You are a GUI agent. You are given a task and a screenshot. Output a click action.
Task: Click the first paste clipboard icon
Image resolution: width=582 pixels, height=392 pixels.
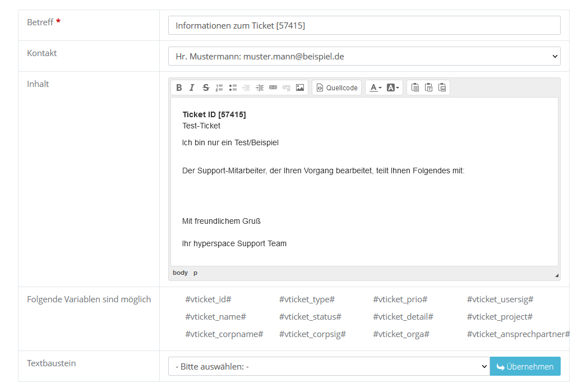[x=415, y=87]
